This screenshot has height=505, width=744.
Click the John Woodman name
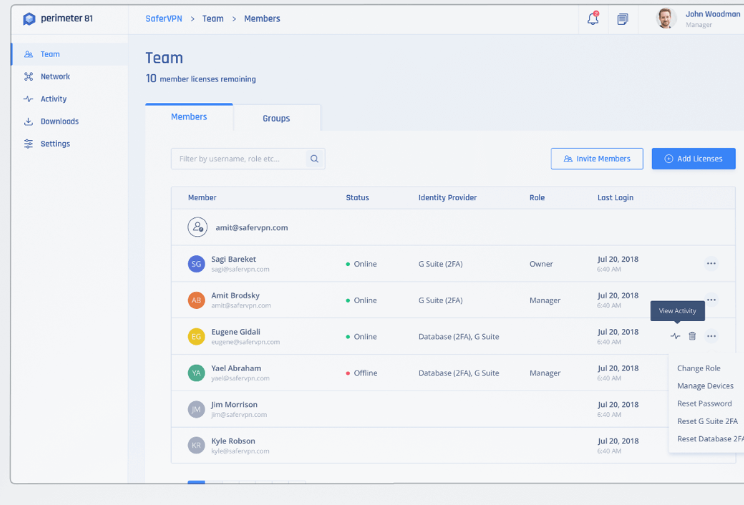713,14
